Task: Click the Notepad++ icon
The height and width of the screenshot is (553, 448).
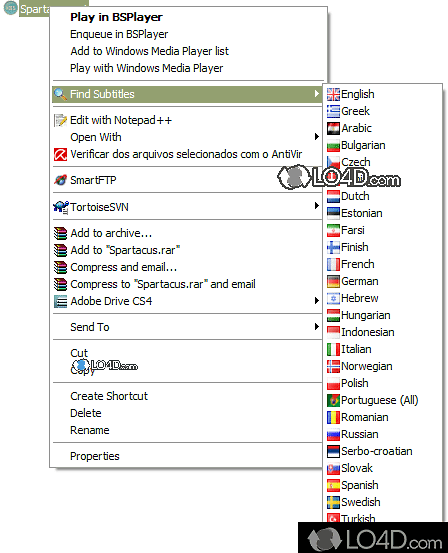Action: tap(60, 120)
